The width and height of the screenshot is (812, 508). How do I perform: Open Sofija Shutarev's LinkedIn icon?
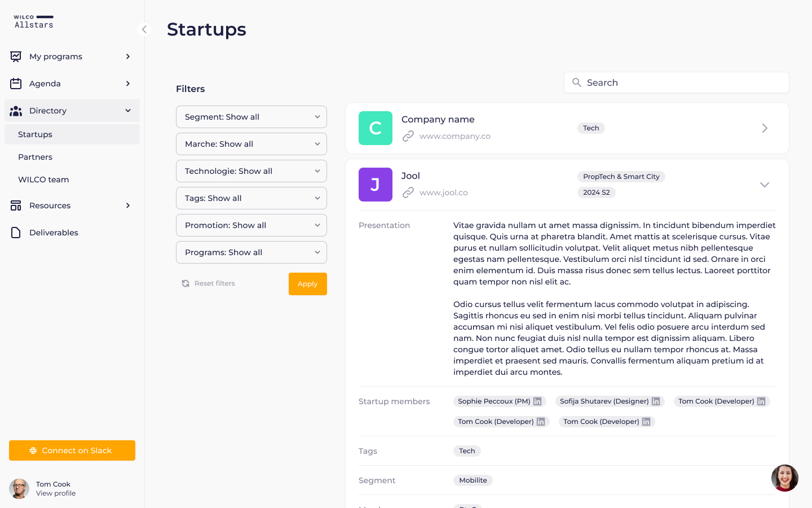pos(656,401)
